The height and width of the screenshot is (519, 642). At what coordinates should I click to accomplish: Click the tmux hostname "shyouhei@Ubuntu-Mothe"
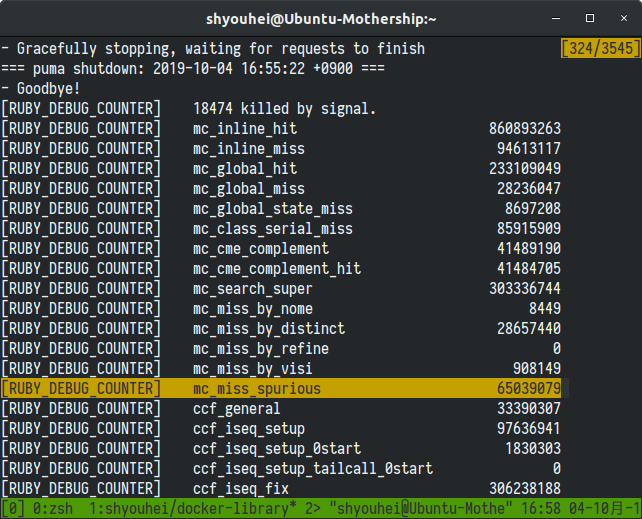click(x=421, y=509)
